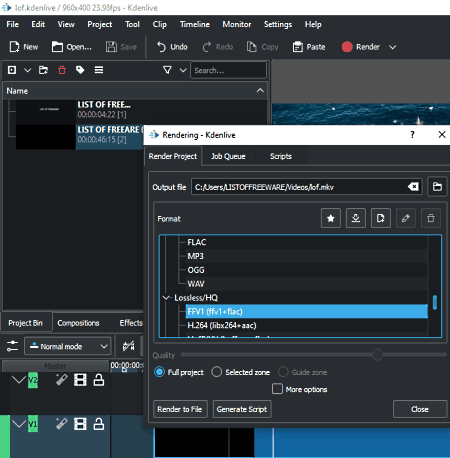Viewport: 450px width, 458px height.
Task: Click the tag icon in bin toolbar
Action: (x=80, y=70)
